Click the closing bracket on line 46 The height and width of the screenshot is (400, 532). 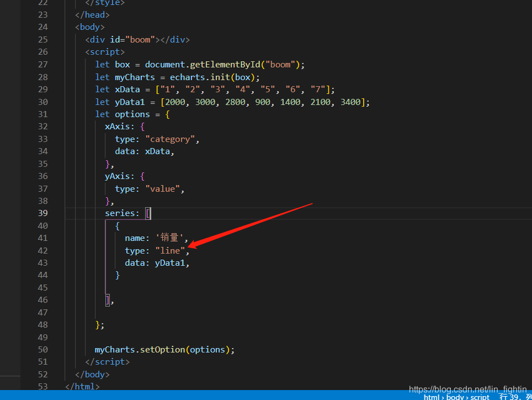point(108,300)
